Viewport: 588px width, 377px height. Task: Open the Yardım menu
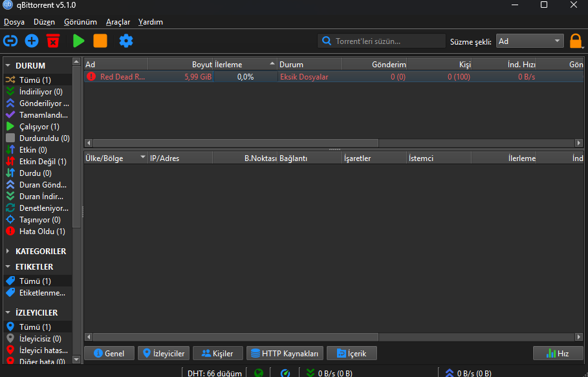150,22
